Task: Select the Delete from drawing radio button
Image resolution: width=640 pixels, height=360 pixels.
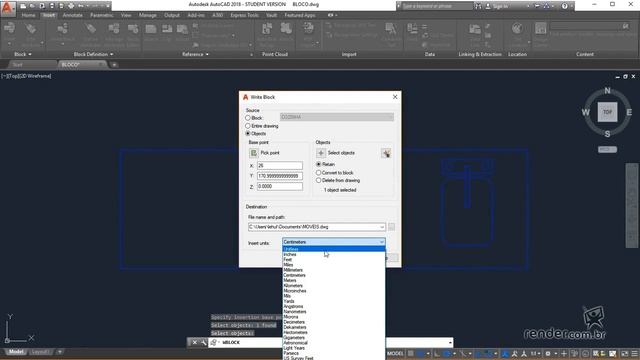Action: coord(319,180)
